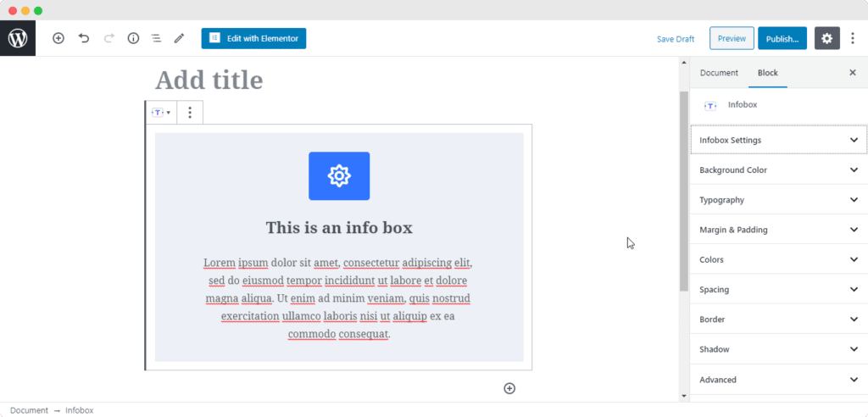Switch to the Document tab

coord(719,73)
